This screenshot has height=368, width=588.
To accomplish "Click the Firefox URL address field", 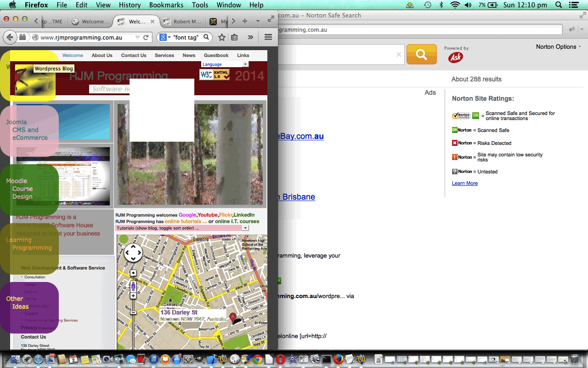I will (x=85, y=37).
